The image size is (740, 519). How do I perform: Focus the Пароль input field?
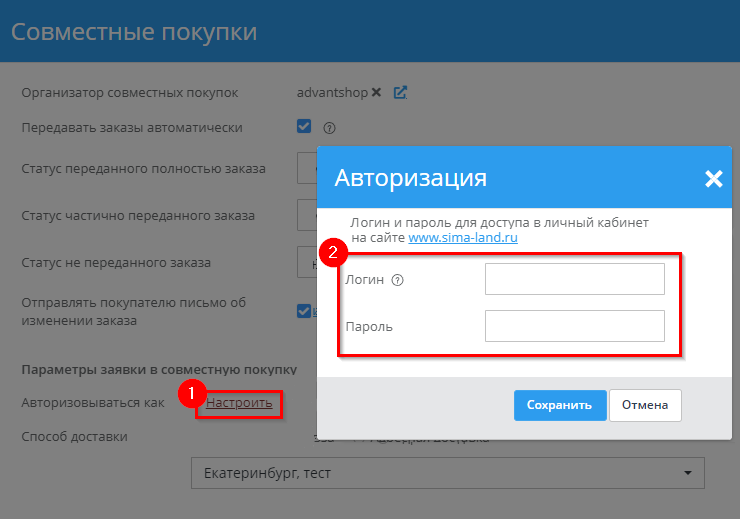pyautogui.click(x=574, y=326)
